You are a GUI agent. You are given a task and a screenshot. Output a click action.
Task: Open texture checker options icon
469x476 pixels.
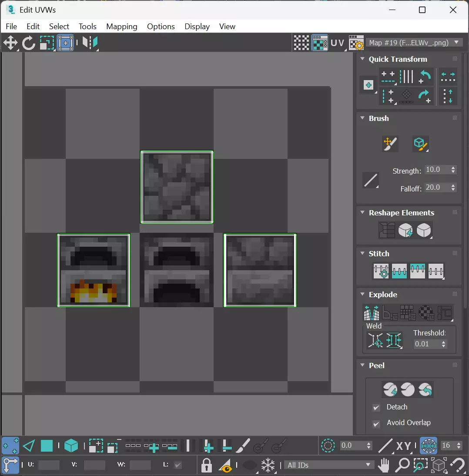pos(356,43)
